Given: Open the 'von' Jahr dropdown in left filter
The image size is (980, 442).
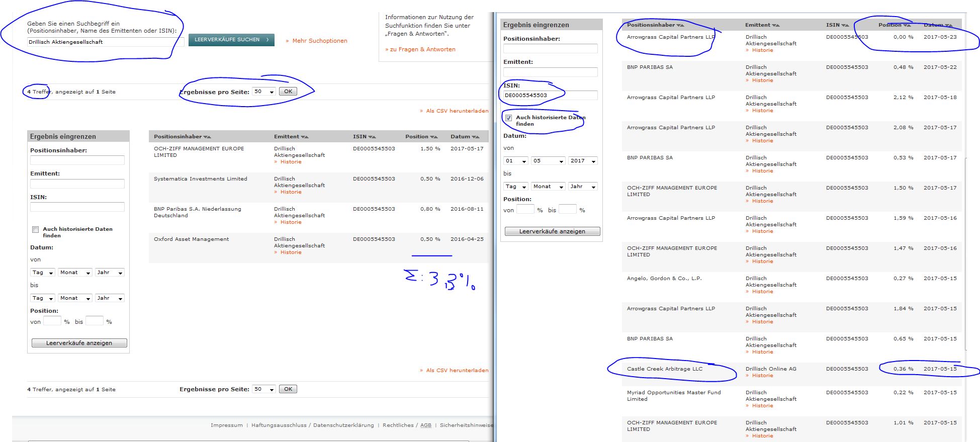Looking at the screenshot, I should click(x=110, y=273).
